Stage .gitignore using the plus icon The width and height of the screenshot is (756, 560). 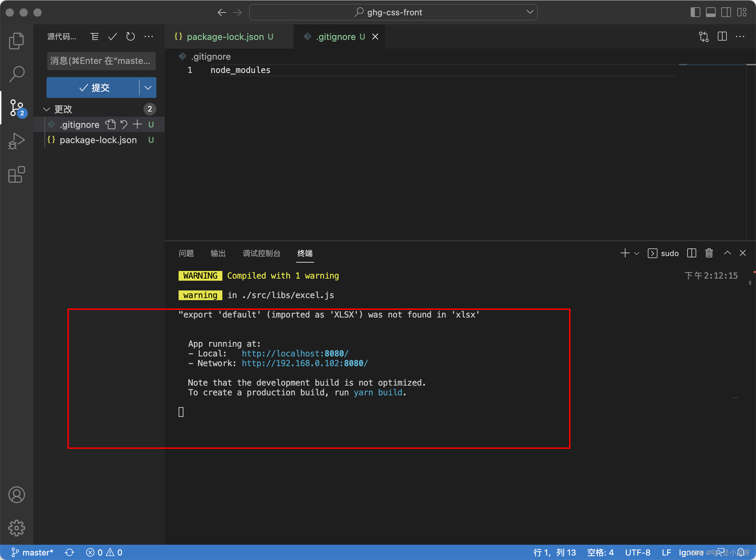point(137,124)
